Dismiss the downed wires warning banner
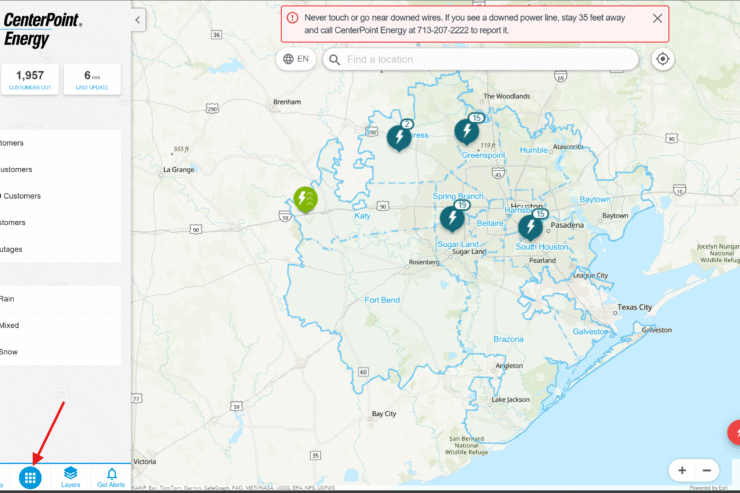This screenshot has height=493, width=740. point(657,18)
